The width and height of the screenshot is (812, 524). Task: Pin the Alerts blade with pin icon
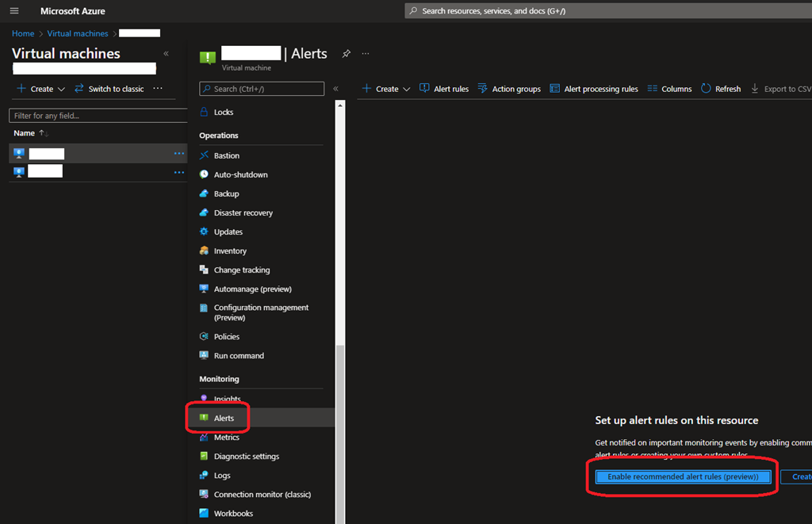pos(346,54)
